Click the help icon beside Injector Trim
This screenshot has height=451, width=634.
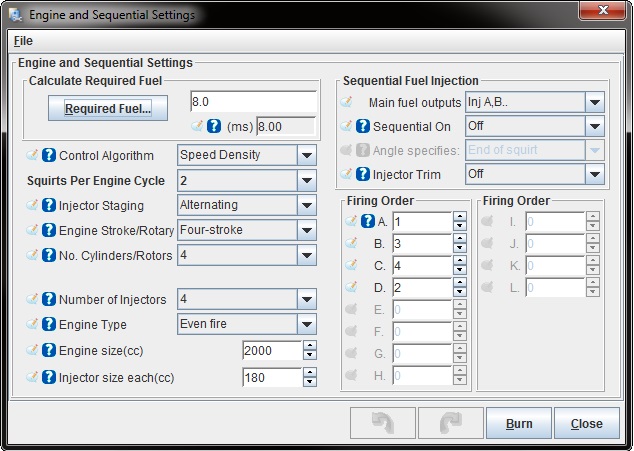click(x=363, y=174)
